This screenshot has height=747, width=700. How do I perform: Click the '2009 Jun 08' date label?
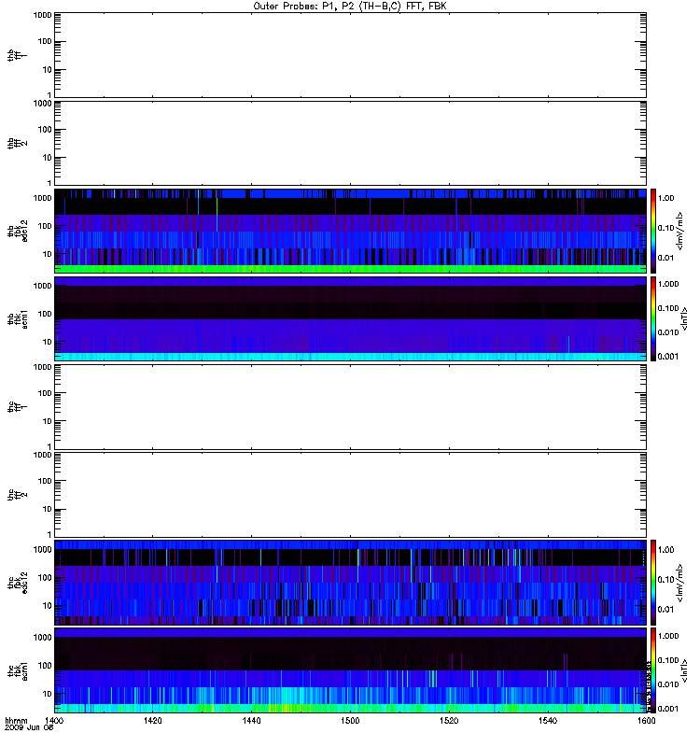coord(29,727)
